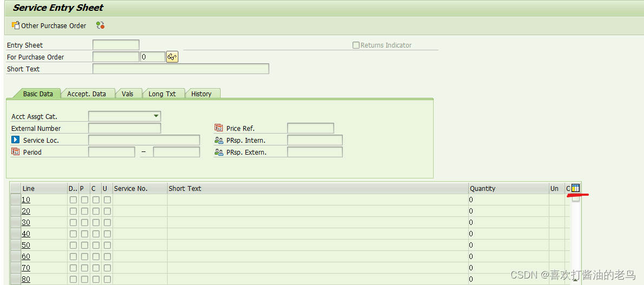Screen dimensions: 644x285
Task: Click the Quantity cell in line 30
Action: 509,223
